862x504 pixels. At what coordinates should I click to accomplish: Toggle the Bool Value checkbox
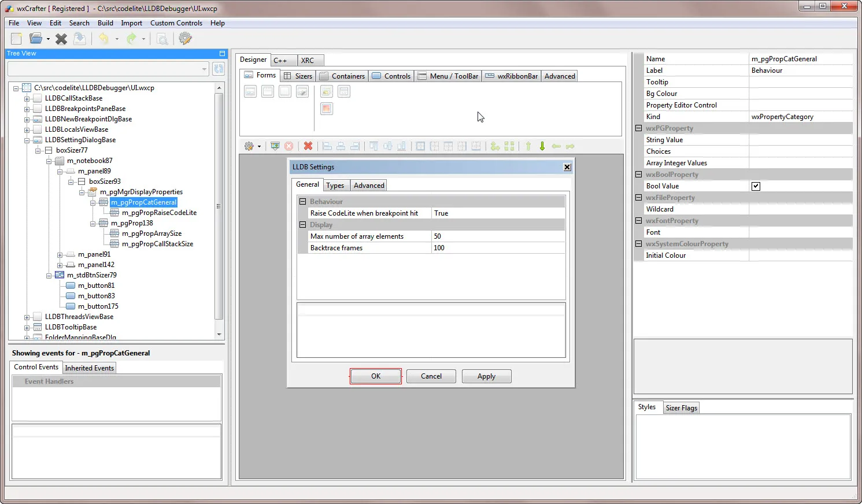[756, 186]
